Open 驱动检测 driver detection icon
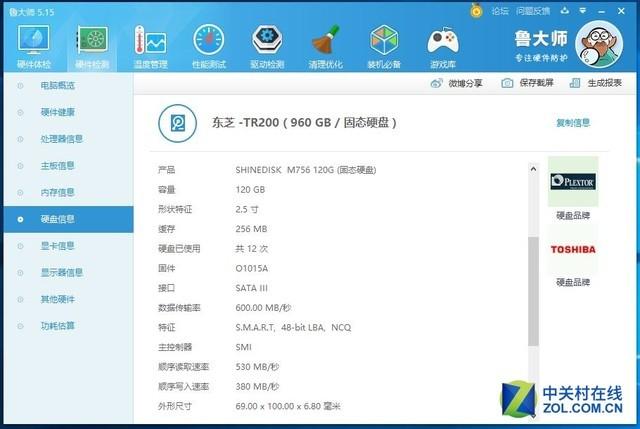 tap(267, 40)
